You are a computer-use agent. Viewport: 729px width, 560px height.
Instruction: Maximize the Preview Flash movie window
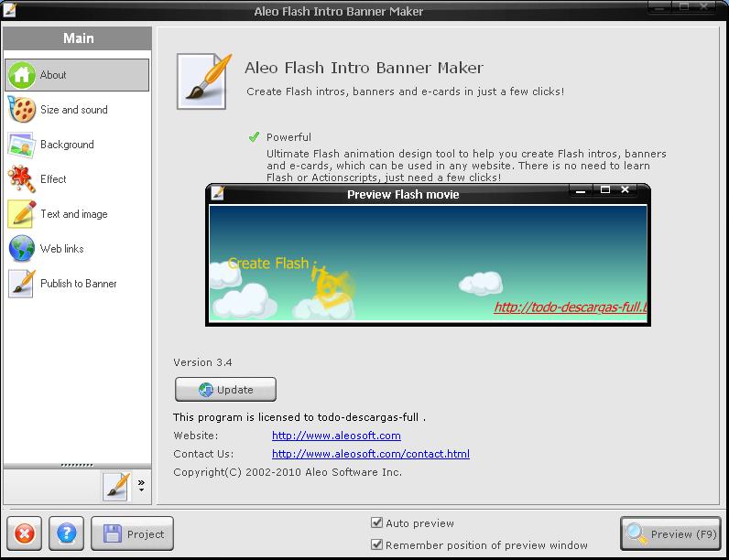pos(604,189)
